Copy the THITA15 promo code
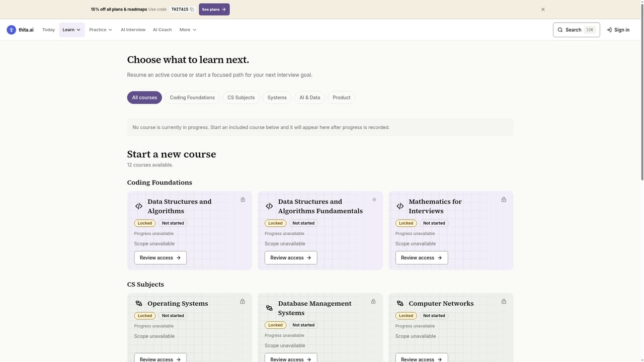The image size is (644, 362). coord(192,10)
